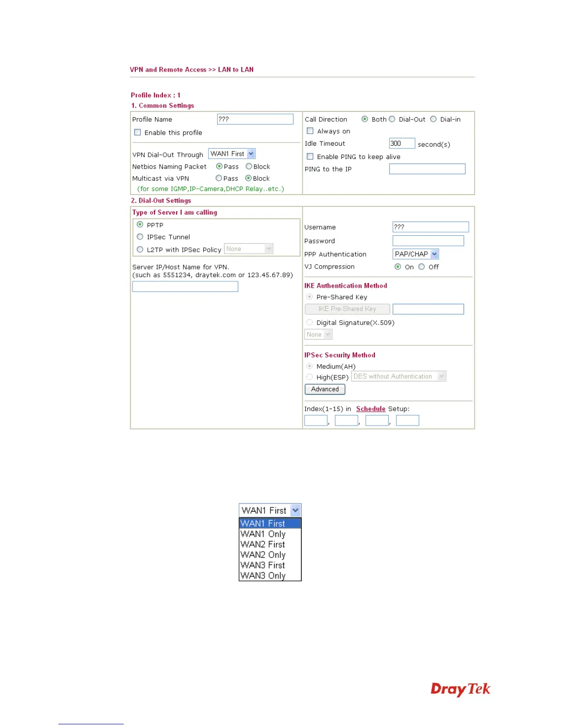Viewport: 563px width, 728px height.
Task: Open Digital Signature None dropdown
Action: (318, 335)
